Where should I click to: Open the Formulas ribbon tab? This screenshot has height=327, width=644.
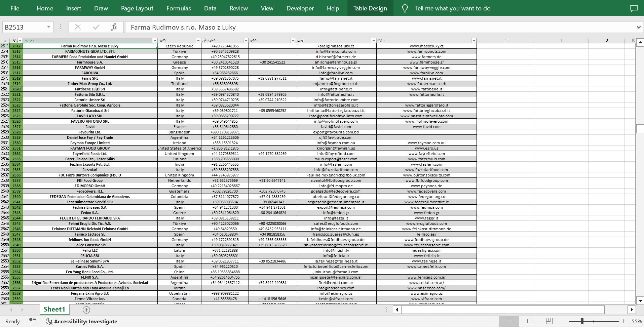point(179,8)
